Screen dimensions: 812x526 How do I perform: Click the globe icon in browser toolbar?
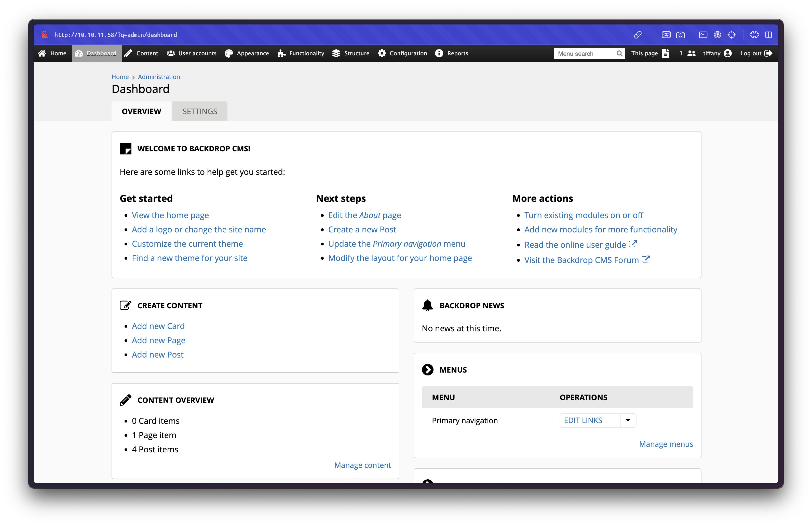[718, 35]
